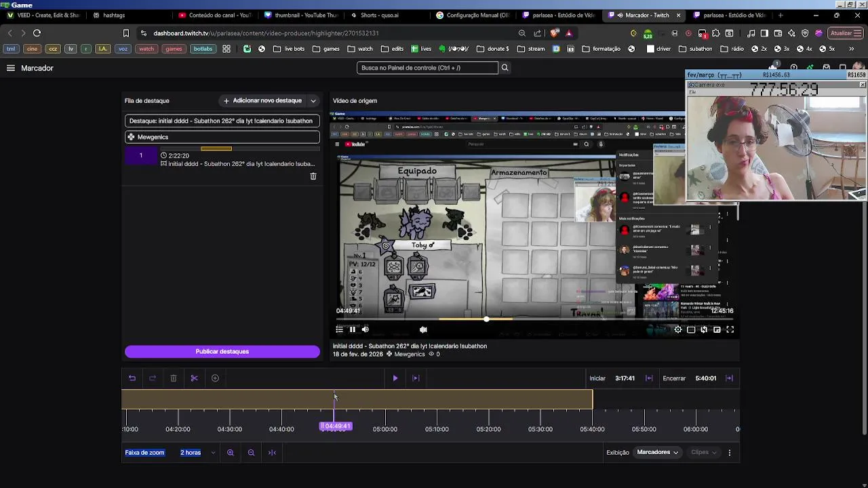
Task: Open the Clipes display dropdown
Action: pos(703,452)
